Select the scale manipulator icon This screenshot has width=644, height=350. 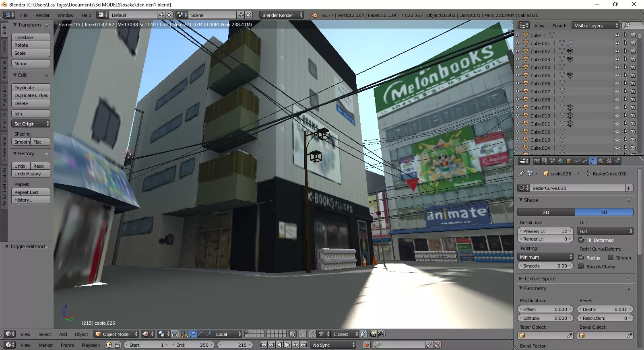click(x=209, y=334)
